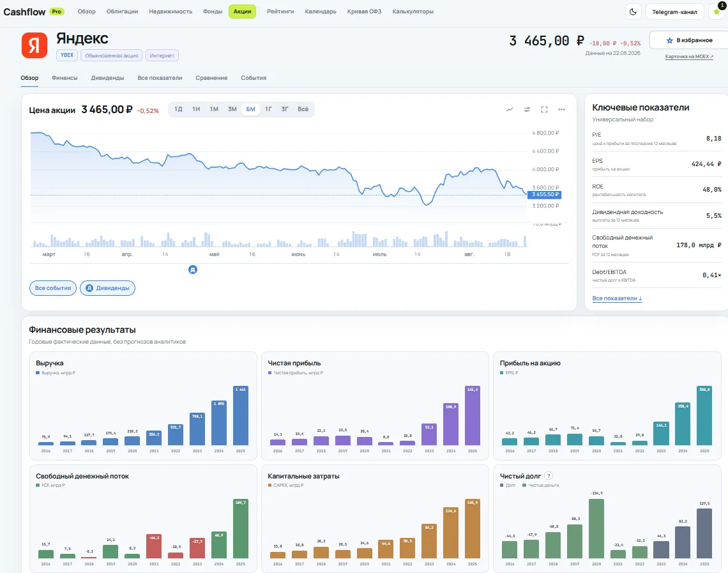The height and width of the screenshot is (573, 728).
Task: Click the 2025 EPS bar 358,0
Action: point(704,416)
